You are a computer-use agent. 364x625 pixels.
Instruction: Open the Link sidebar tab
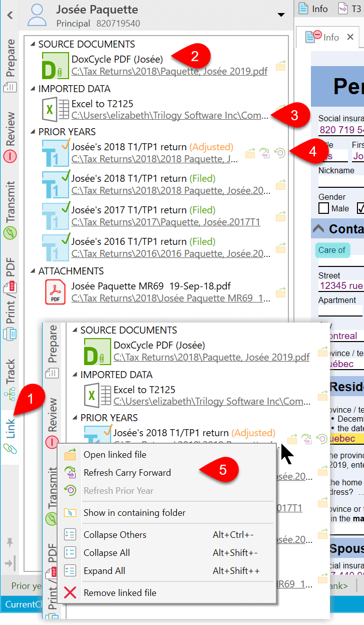pos(10,436)
